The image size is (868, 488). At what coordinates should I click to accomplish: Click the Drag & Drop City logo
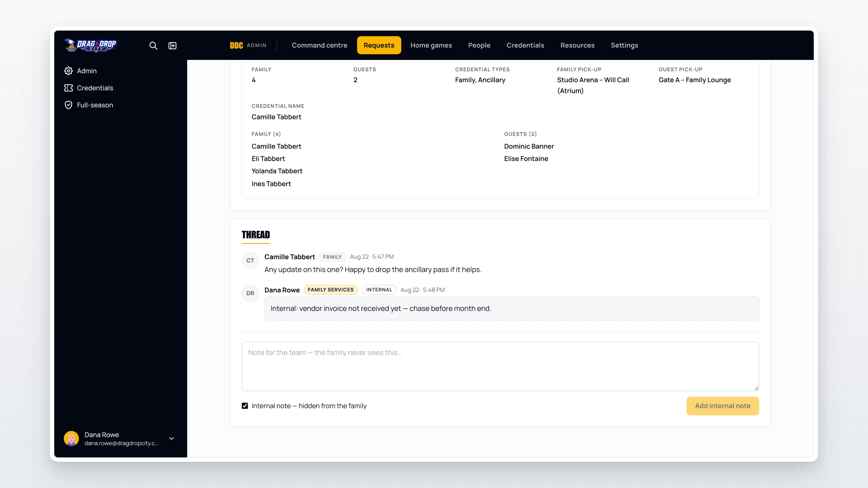pyautogui.click(x=90, y=45)
